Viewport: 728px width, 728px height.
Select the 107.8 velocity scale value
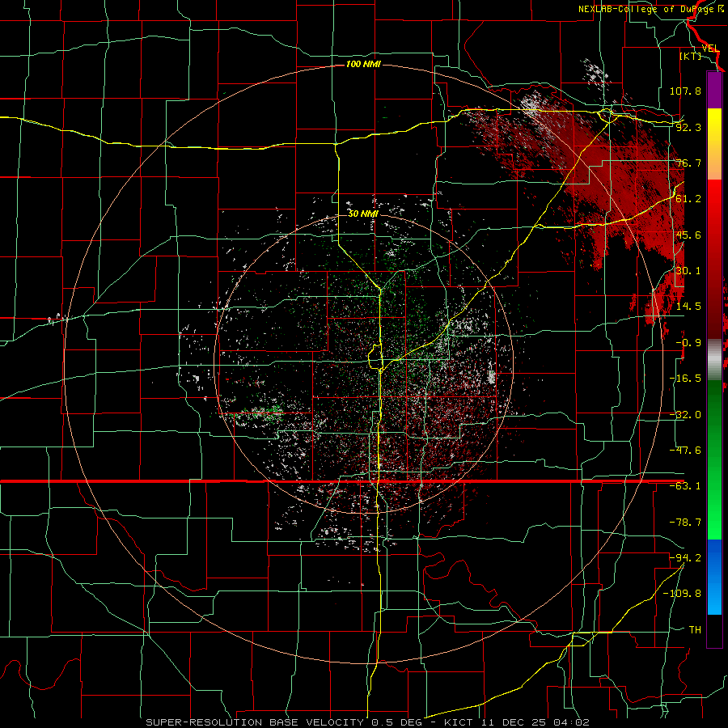click(685, 91)
